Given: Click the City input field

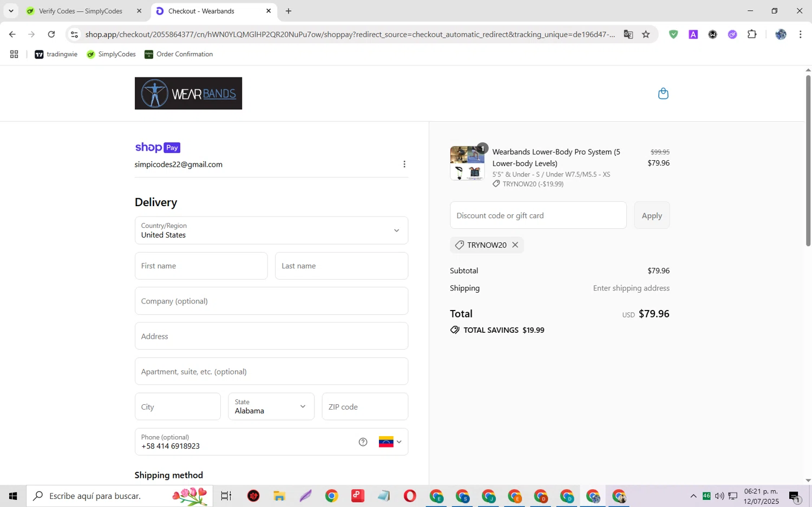Looking at the screenshot, I should (178, 407).
